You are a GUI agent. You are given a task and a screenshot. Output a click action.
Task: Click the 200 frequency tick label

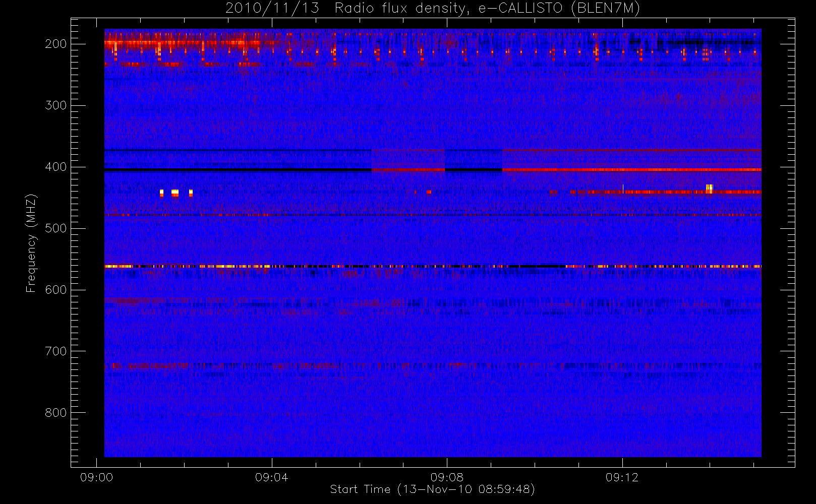[x=56, y=44]
